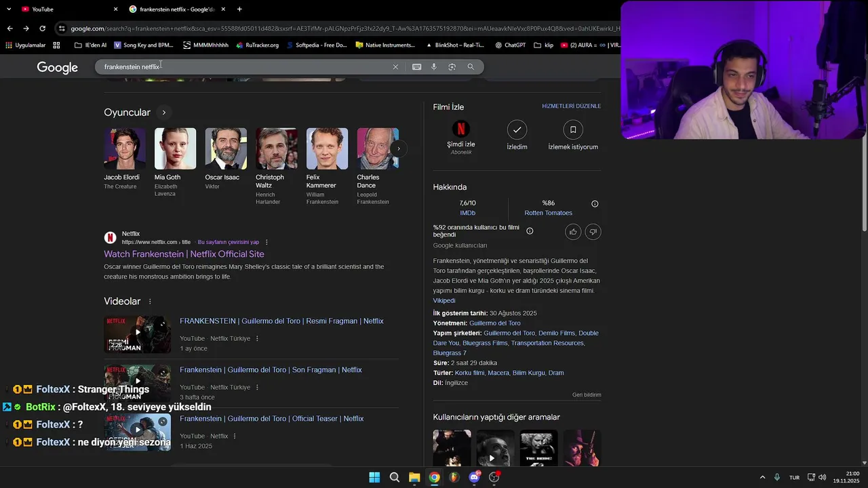Show more cast with the carousel arrow
Image resolution: width=868 pixels, height=488 pixels.
pyautogui.click(x=399, y=148)
